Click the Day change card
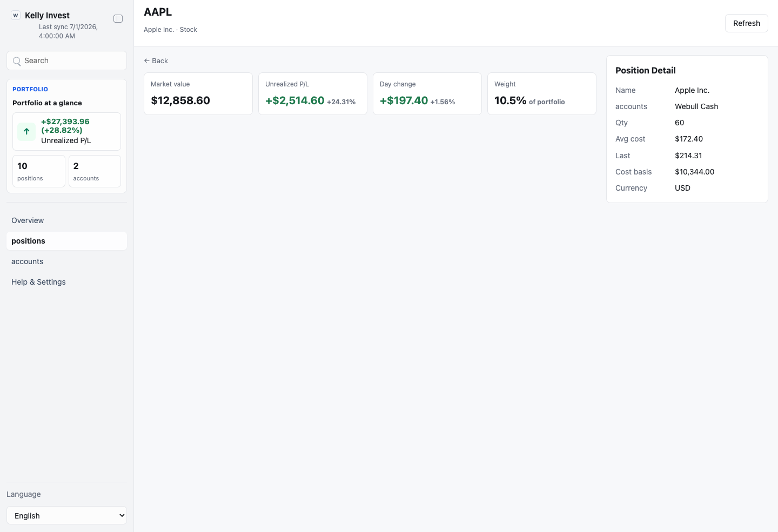This screenshot has height=532, width=778. tap(427, 94)
